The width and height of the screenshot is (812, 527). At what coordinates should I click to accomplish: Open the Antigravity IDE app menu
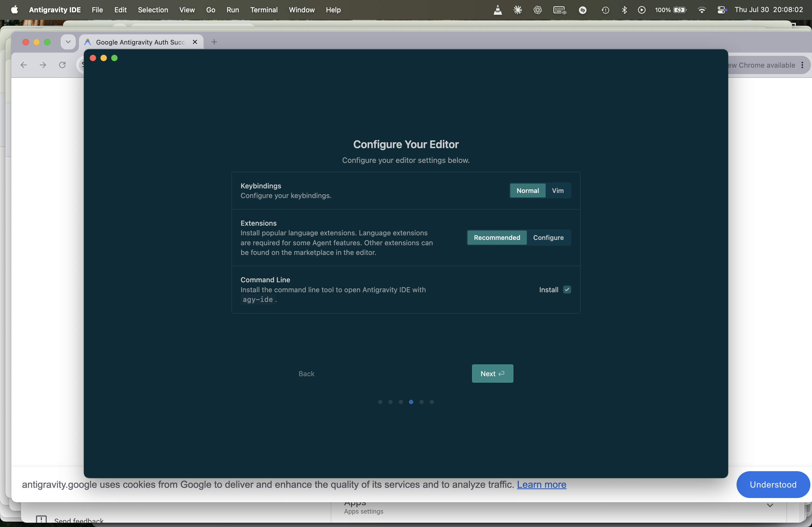(55, 10)
